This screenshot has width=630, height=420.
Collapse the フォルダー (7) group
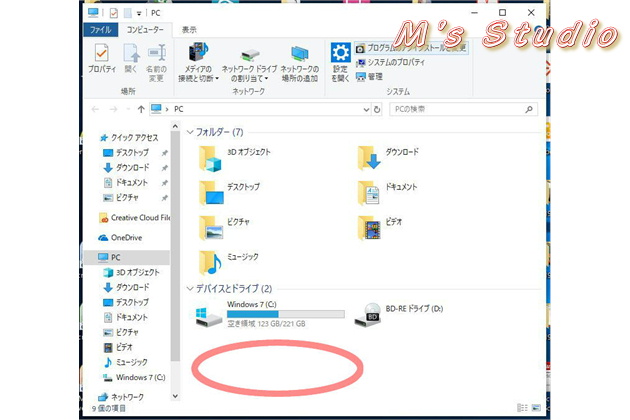(x=190, y=132)
